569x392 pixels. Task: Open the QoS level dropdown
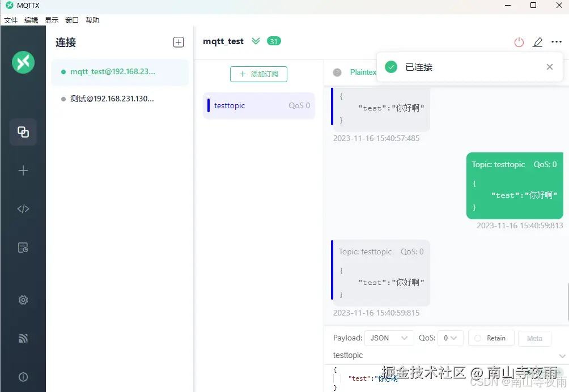451,338
